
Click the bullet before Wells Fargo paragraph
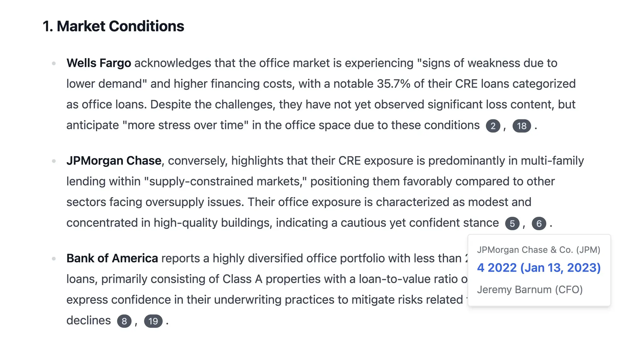coord(54,63)
